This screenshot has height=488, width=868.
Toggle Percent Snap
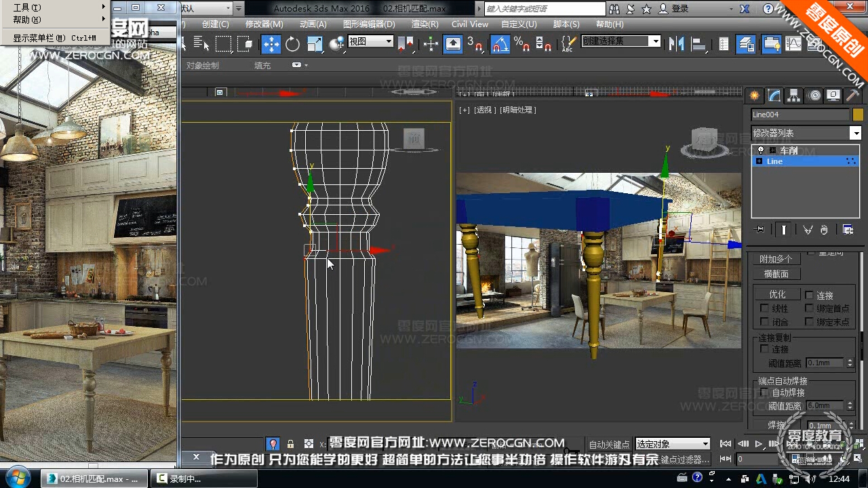[521, 45]
